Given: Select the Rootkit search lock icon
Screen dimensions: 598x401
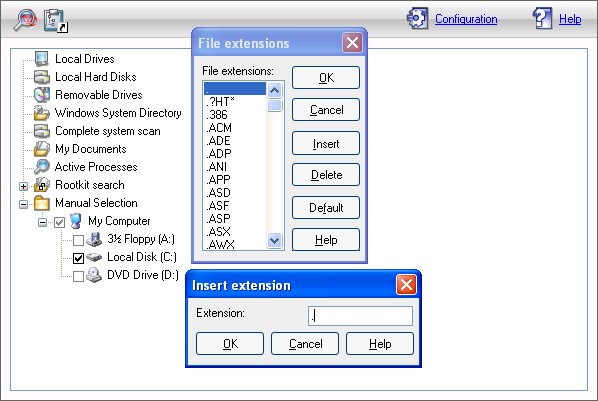Looking at the screenshot, I should (x=41, y=185).
